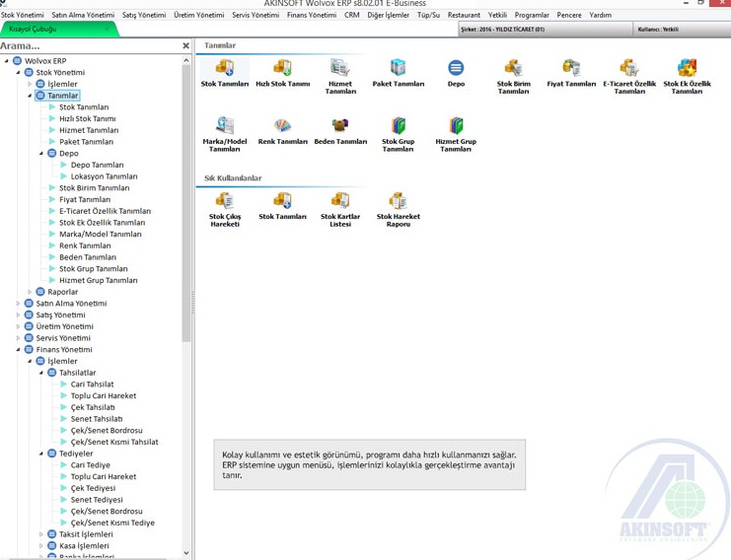Open the Paket Tanımları icon
Image resolution: width=731 pixels, height=560 pixels.
(x=399, y=74)
